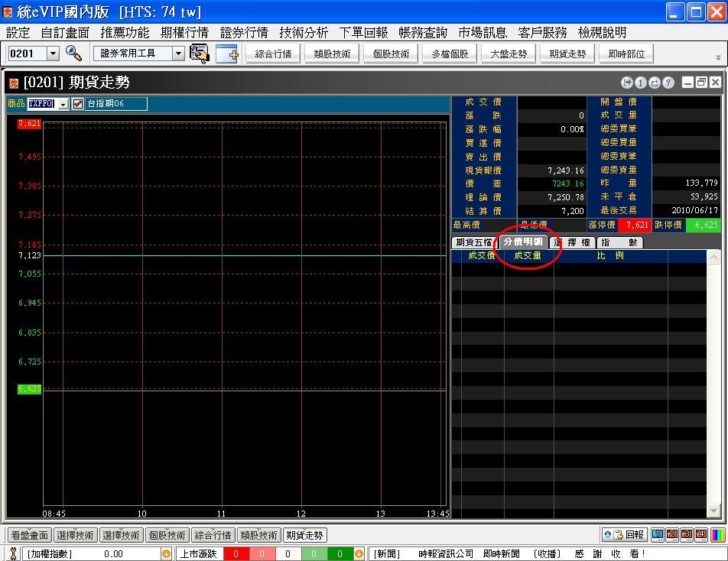Open the 客戶服務 menu
Screen dimensions: 728x561
point(542,32)
